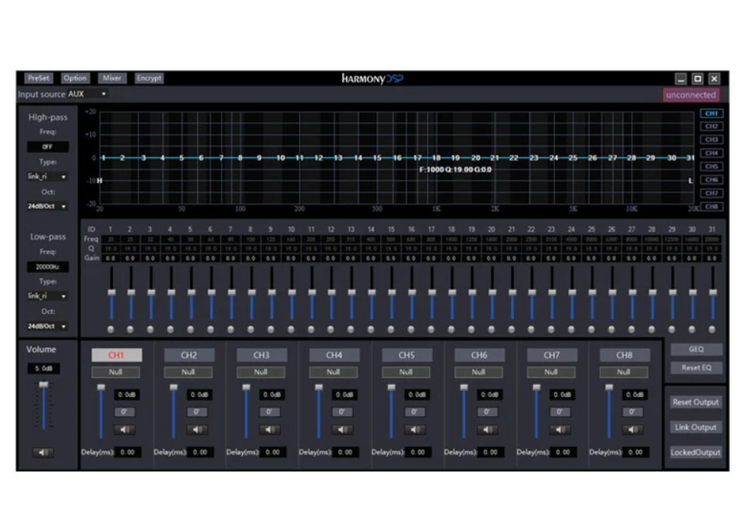Open the PreSet menu
Viewport: 756px width, 532px height.
(x=38, y=78)
